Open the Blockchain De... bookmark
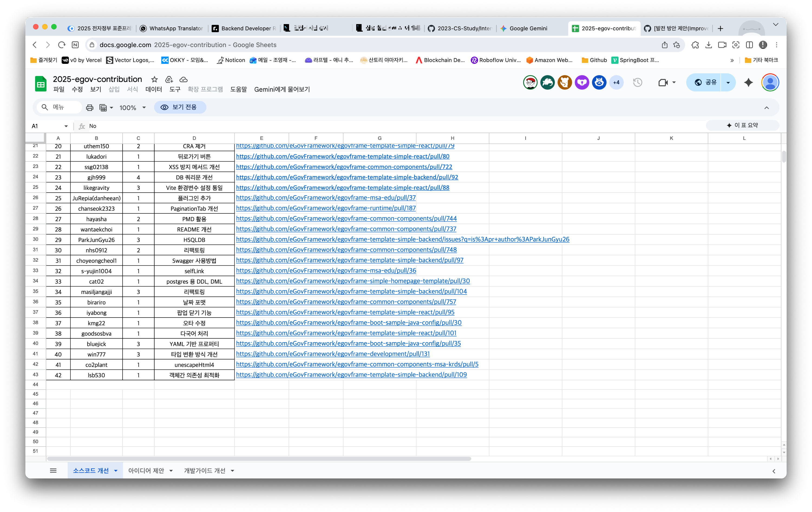Viewport: 812px width, 512px height. (x=440, y=60)
